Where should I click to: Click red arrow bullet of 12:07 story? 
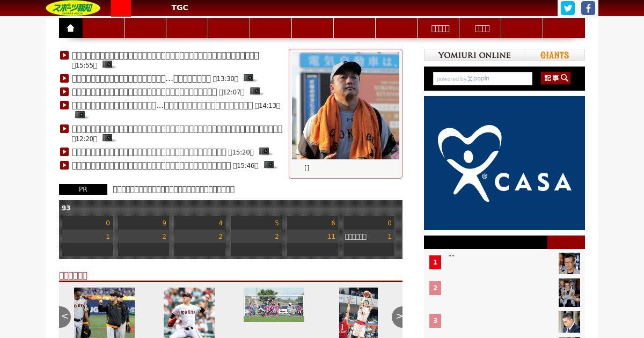[x=64, y=92]
